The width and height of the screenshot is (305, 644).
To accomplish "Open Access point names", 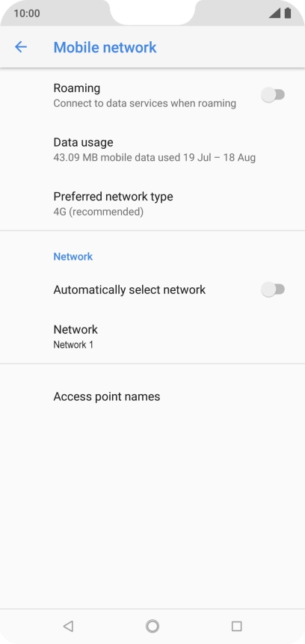I will pos(152,396).
